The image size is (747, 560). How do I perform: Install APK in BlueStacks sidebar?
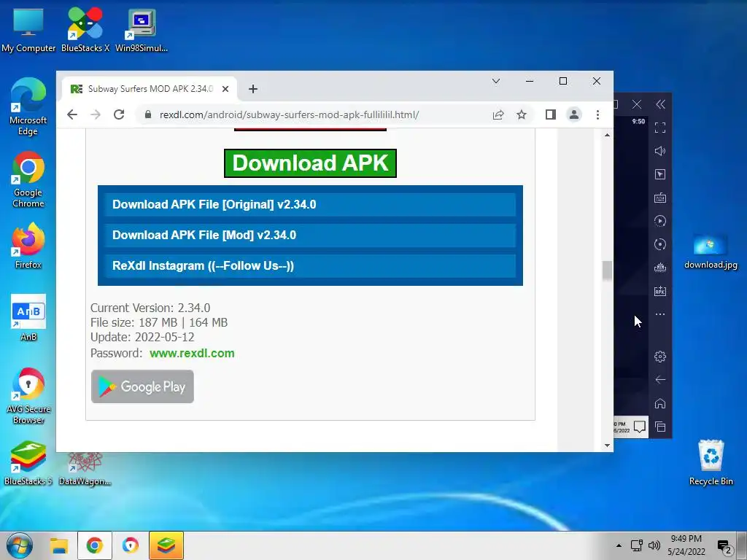coord(660,291)
